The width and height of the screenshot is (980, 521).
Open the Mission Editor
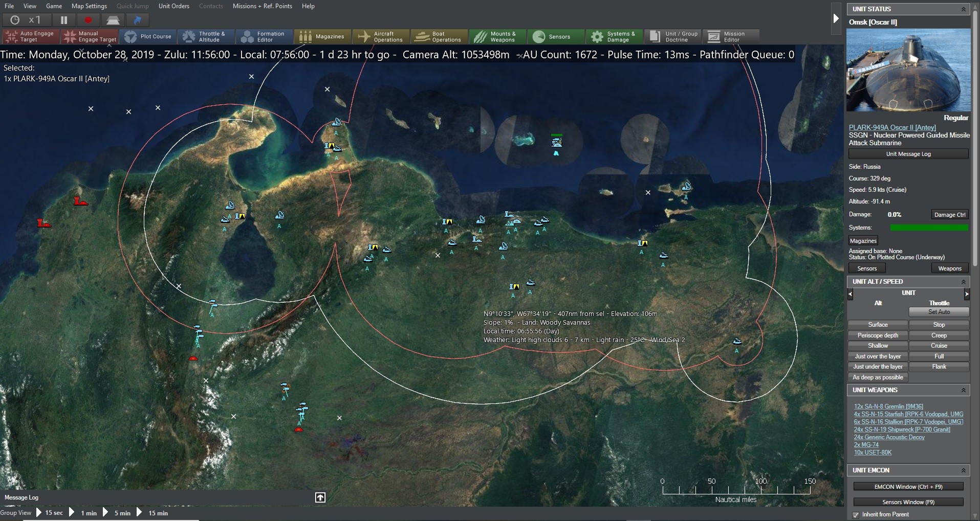[x=731, y=36]
